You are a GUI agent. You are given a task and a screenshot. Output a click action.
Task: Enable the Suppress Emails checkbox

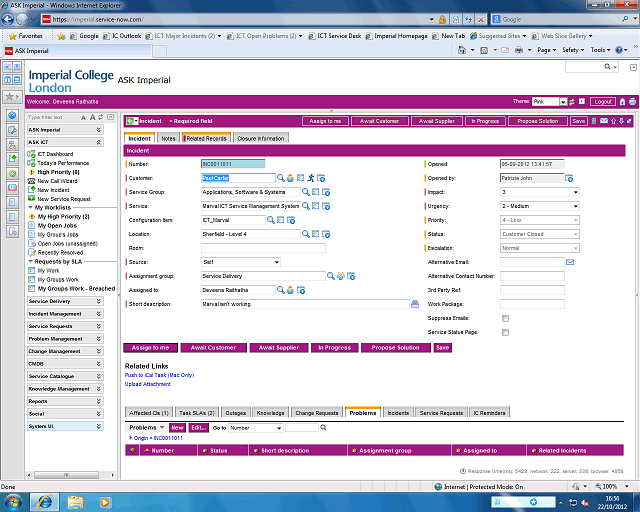505,317
